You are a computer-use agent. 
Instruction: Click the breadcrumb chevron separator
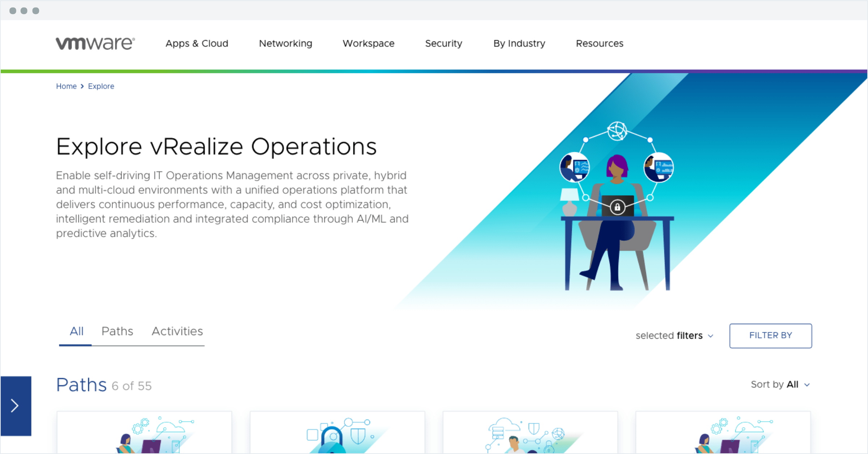pyautogui.click(x=82, y=86)
